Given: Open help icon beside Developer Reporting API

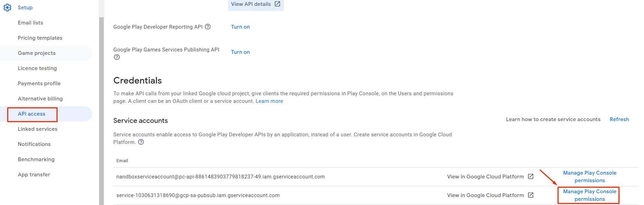Looking at the screenshot, I should point(208,27).
